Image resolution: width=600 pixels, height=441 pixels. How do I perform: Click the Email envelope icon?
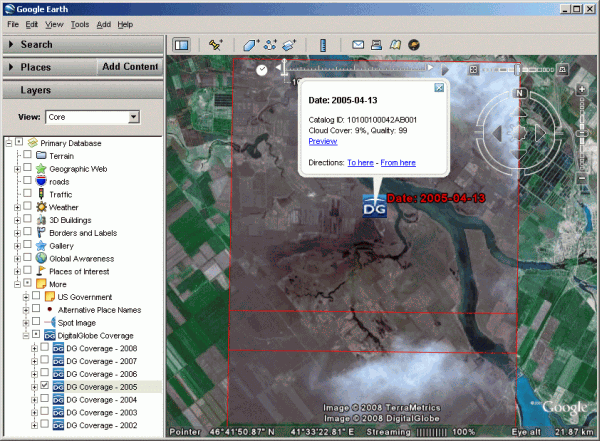pyautogui.click(x=358, y=45)
